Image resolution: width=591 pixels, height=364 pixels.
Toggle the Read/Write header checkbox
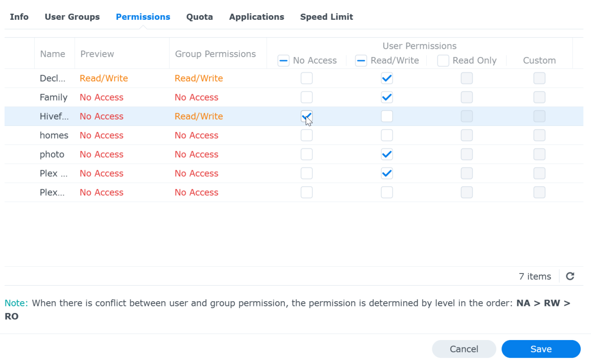(x=361, y=60)
